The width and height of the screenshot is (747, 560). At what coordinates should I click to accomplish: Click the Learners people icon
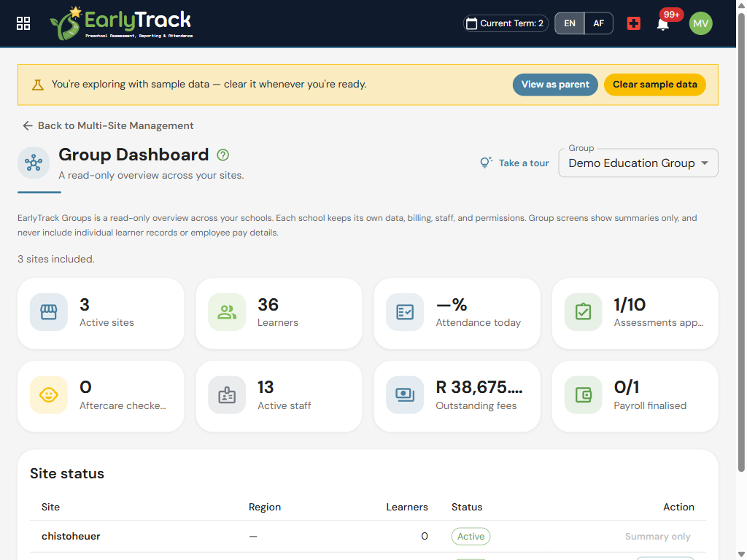coord(227,312)
